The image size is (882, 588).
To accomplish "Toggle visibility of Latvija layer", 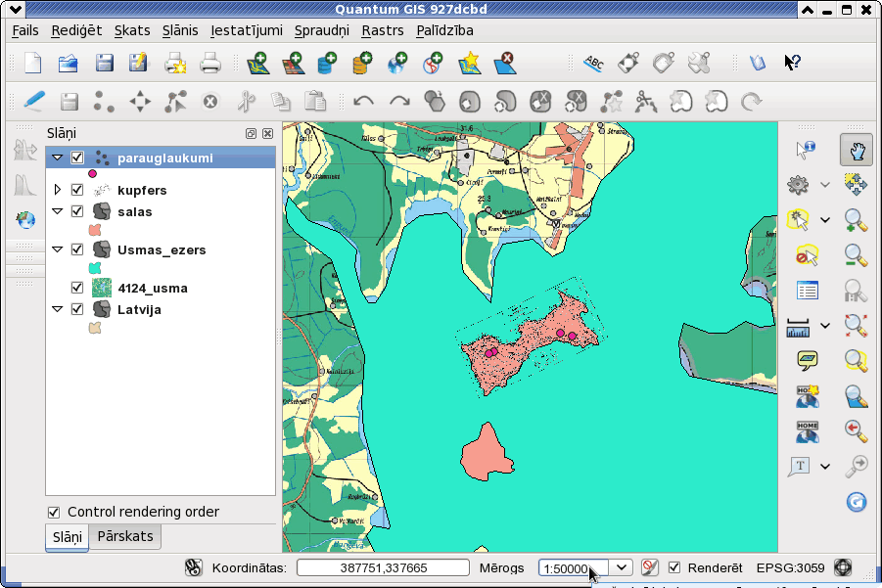I will 77,309.
